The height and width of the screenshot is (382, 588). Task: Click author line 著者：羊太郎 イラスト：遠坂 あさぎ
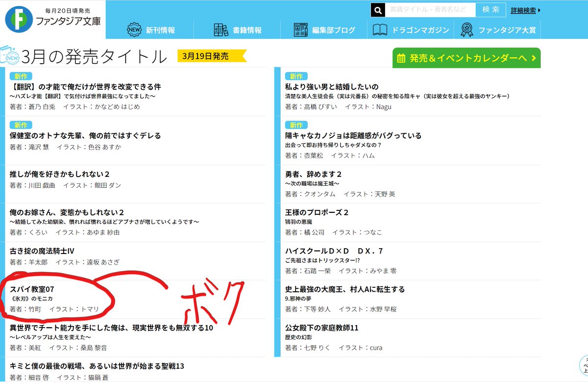pos(65,262)
